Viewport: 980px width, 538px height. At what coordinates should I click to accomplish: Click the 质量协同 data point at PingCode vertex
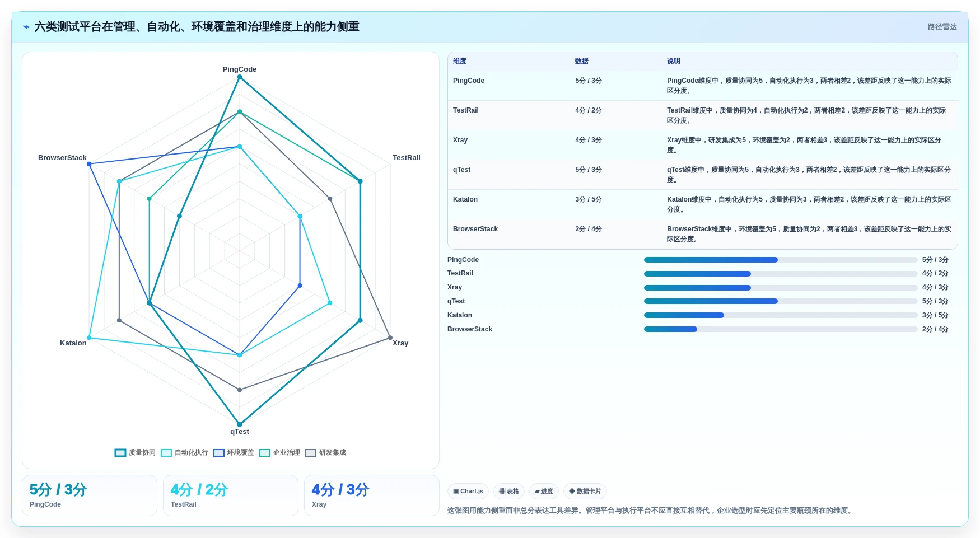coord(240,77)
